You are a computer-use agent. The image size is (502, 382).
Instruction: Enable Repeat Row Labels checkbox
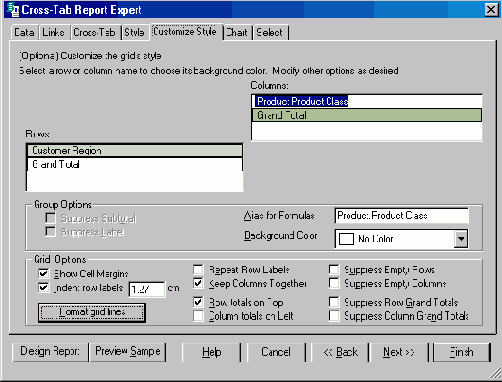198,269
